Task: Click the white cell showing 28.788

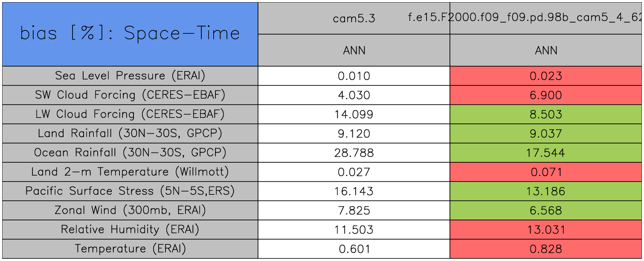Action: coord(354,153)
